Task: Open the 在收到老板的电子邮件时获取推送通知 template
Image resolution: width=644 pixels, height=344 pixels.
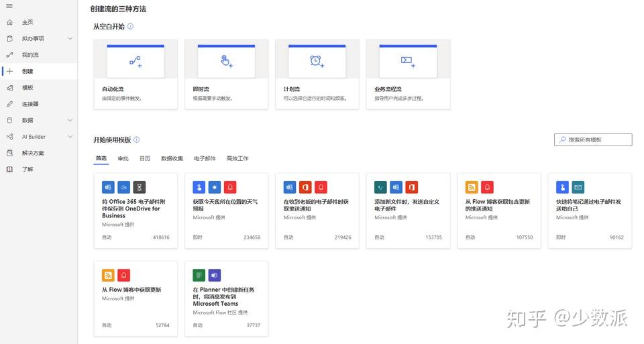Action: point(317,211)
